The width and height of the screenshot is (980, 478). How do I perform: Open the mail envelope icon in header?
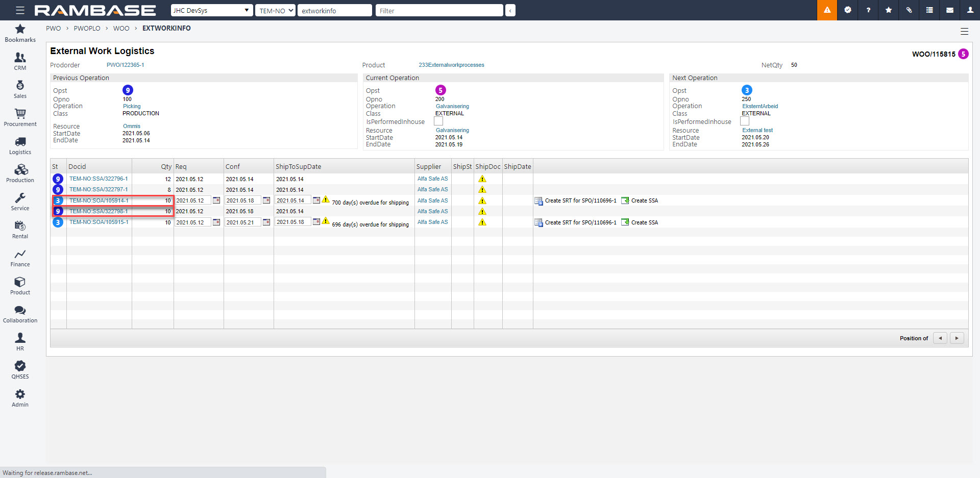pos(950,10)
